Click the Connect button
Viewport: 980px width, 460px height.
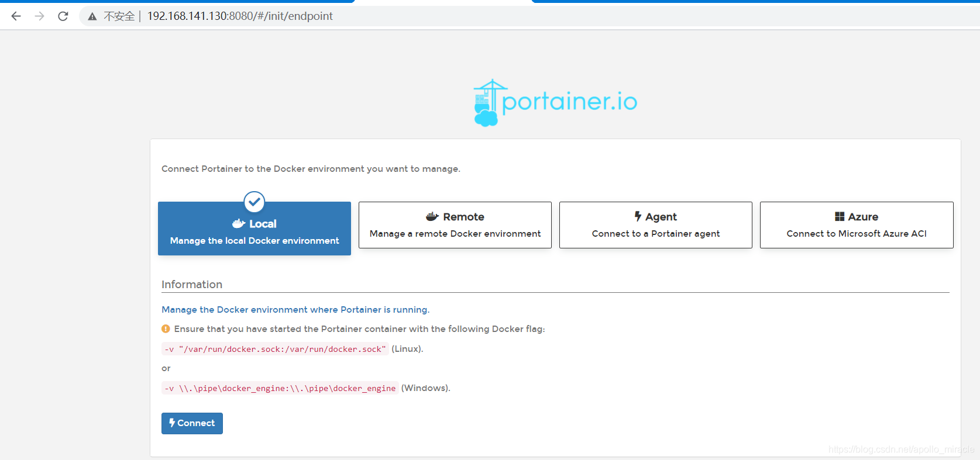tap(192, 423)
